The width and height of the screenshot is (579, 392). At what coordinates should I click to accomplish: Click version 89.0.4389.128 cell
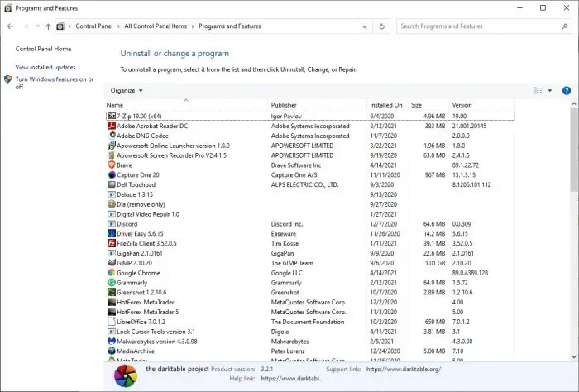point(470,273)
